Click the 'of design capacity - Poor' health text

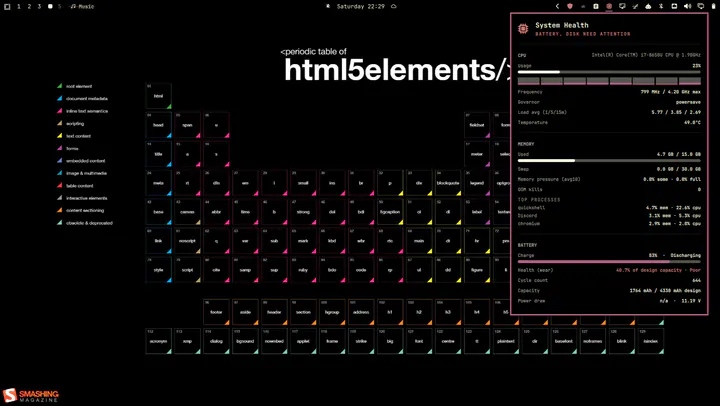pos(666,270)
